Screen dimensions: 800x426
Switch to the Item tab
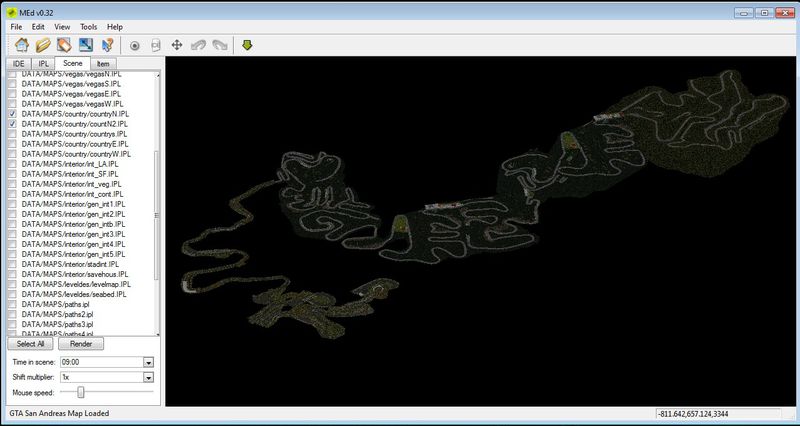click(103, 64)
